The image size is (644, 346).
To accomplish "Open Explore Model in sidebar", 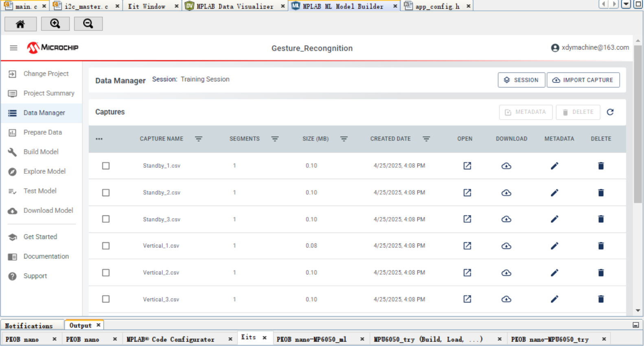I will click(41, 171).
